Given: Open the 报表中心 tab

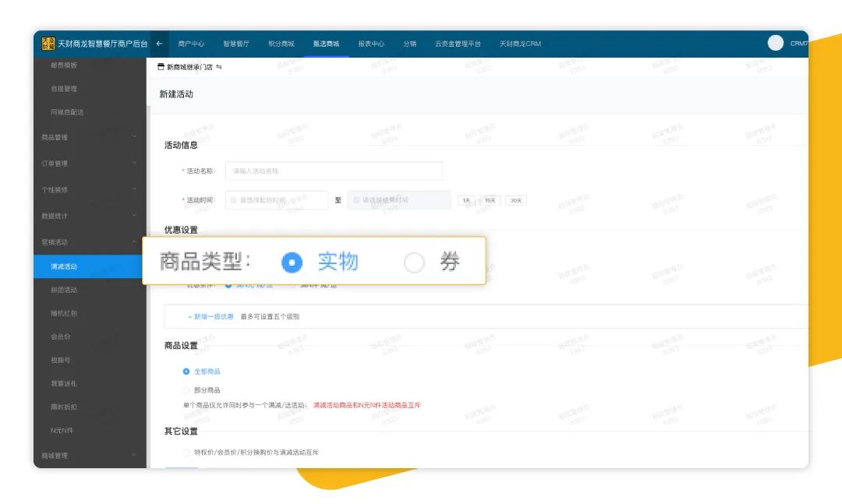Looking at the screenshot, I should [x=371, y=44].
